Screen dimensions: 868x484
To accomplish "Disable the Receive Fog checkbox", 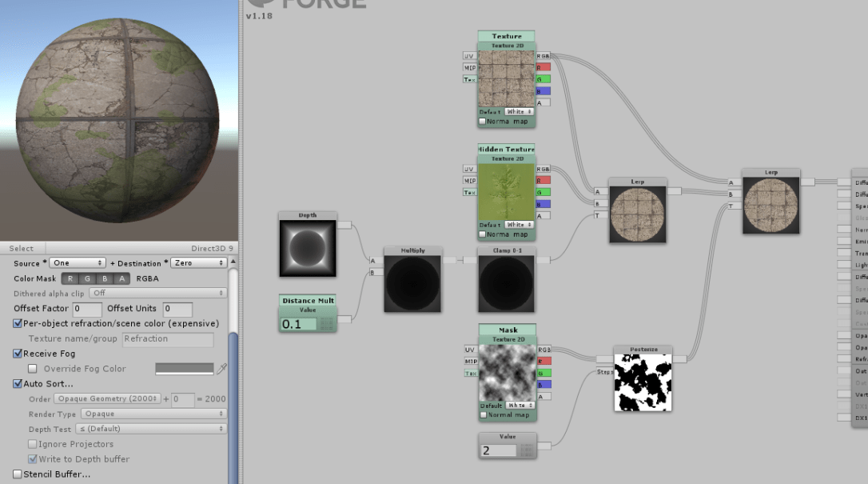I will tap(18, 354).
